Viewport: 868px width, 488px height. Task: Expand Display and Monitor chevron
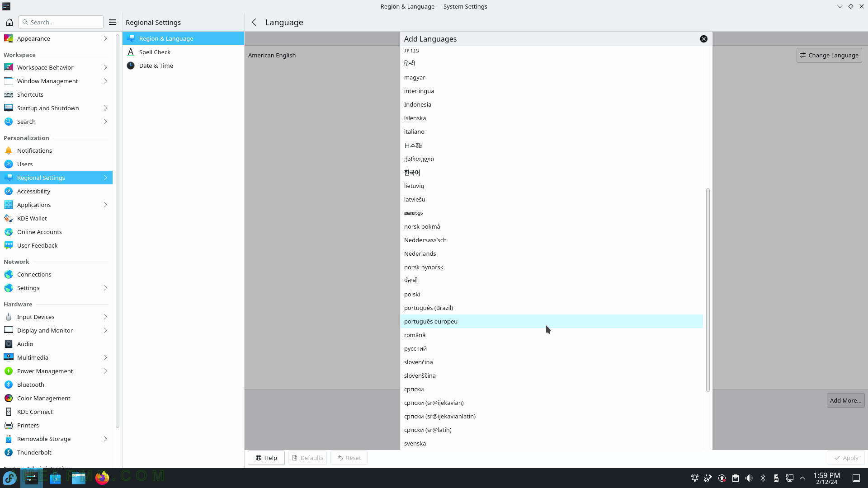click(105, 330)
